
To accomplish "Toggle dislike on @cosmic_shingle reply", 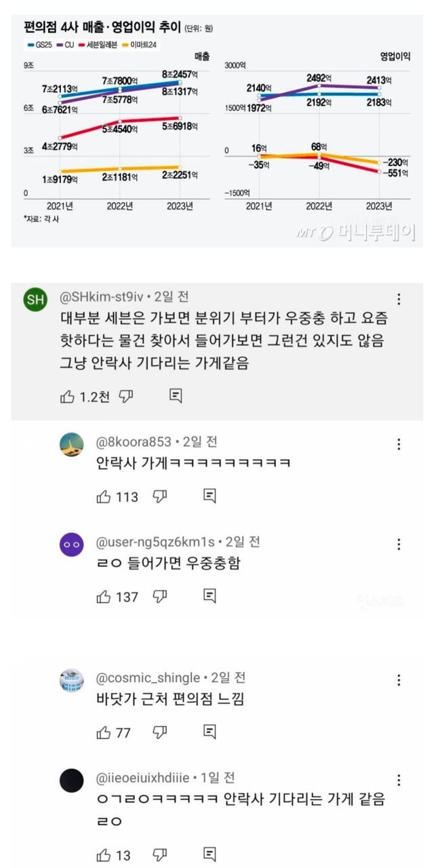I will click(x=160, y=732).
